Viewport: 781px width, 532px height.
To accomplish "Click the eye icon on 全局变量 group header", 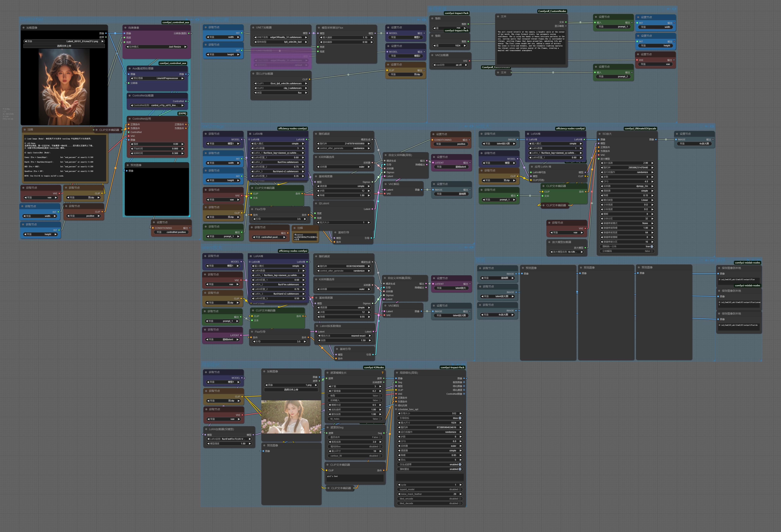I will point(674,9).
